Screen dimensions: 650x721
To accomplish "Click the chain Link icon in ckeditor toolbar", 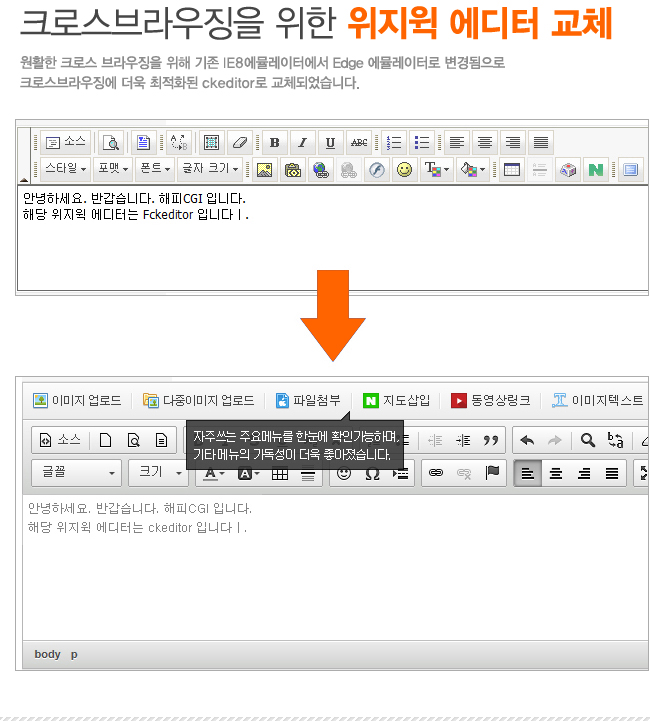I will tap(436, 473).
